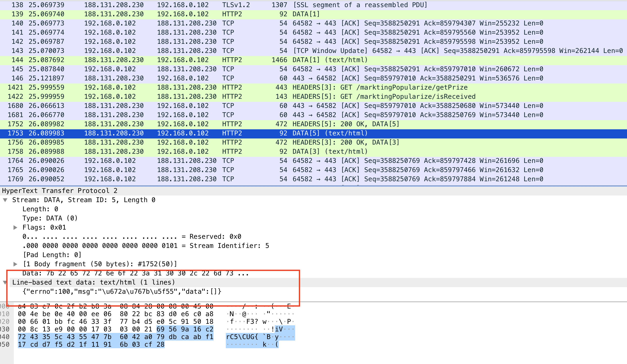Expand the Flags 0x01 field

point(15,228)
